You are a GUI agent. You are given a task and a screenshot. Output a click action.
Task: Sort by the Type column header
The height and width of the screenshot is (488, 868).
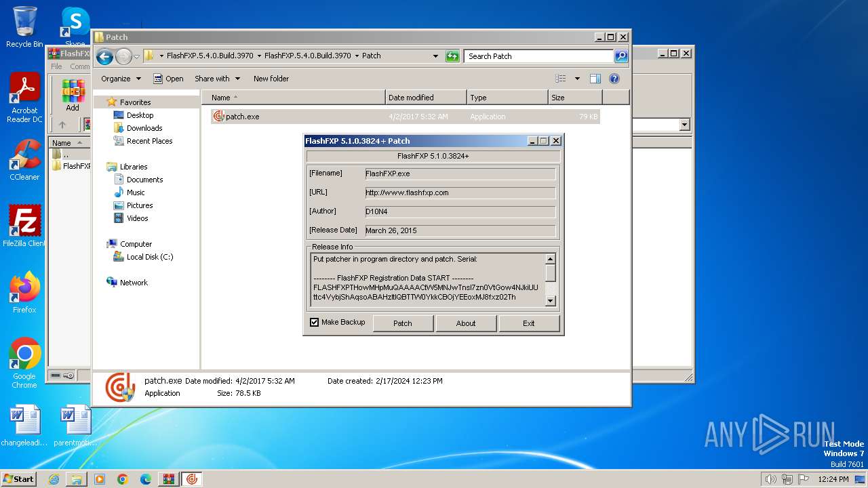tap(507, 98)
